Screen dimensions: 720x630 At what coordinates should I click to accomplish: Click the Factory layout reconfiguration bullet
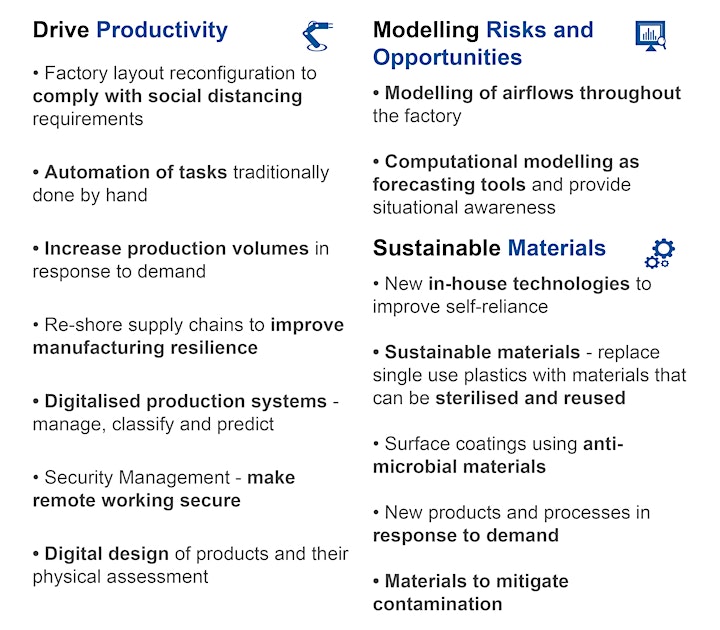click(x=174, y=96)
